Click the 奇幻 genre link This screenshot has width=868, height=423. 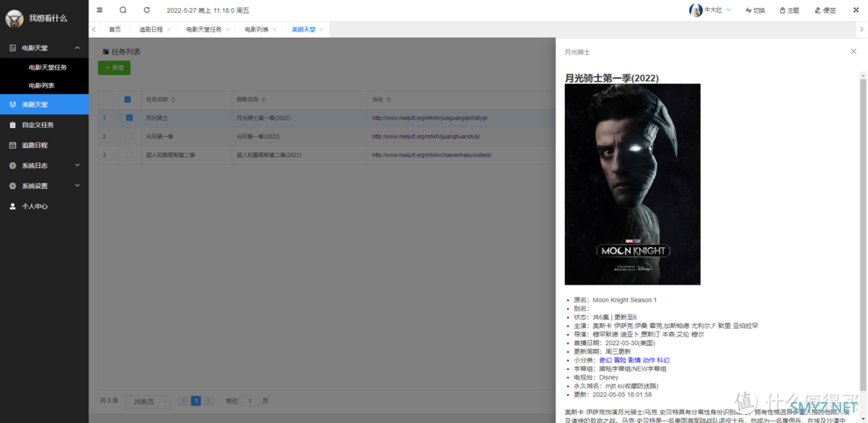(x=605, y=360)
